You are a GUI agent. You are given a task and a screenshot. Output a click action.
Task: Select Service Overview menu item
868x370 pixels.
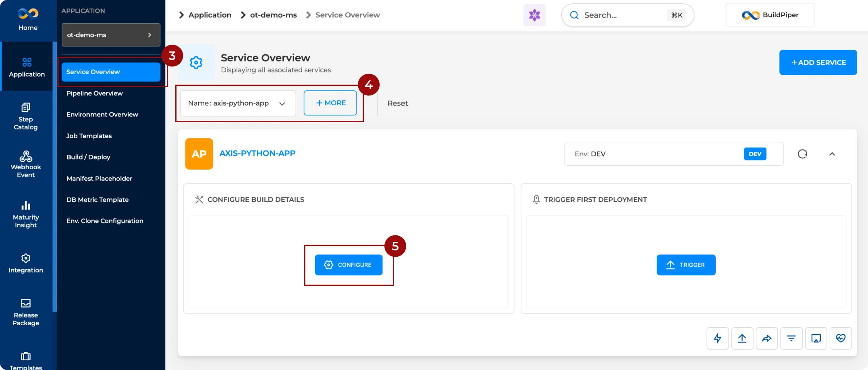pyautogui.click(x=111, y=72)
